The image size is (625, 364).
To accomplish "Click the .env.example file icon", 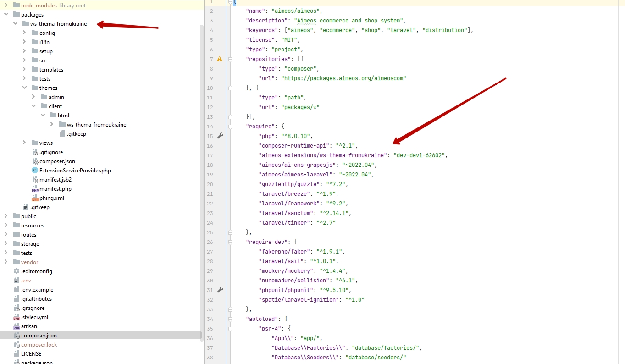I will click(x=17, y=290).
